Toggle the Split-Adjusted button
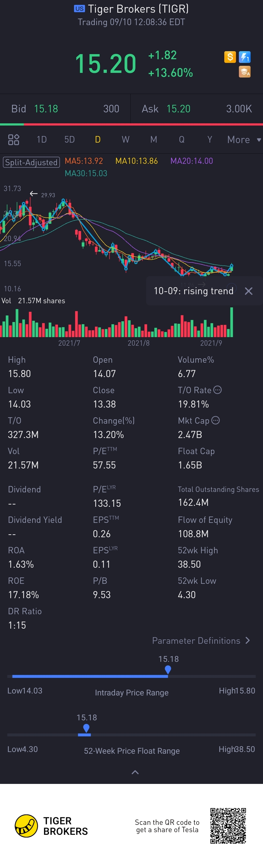Viewport: 263px width, 868px height. (31, 162)
